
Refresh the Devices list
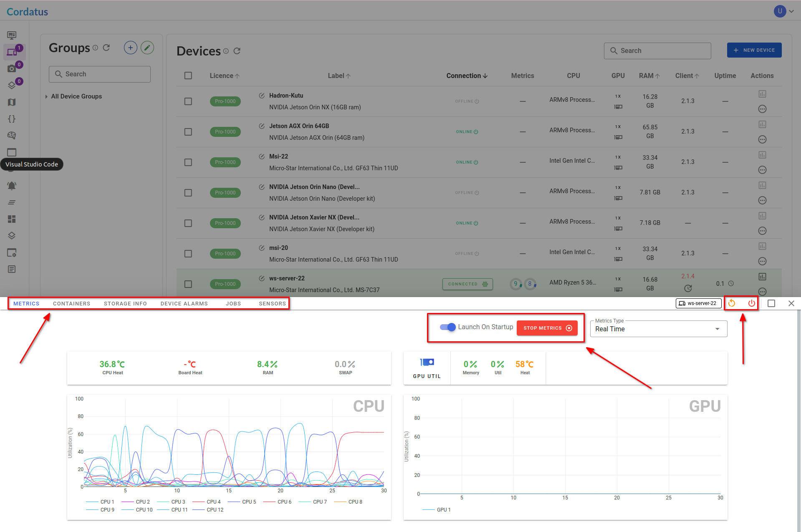click(x=237, y=51)
